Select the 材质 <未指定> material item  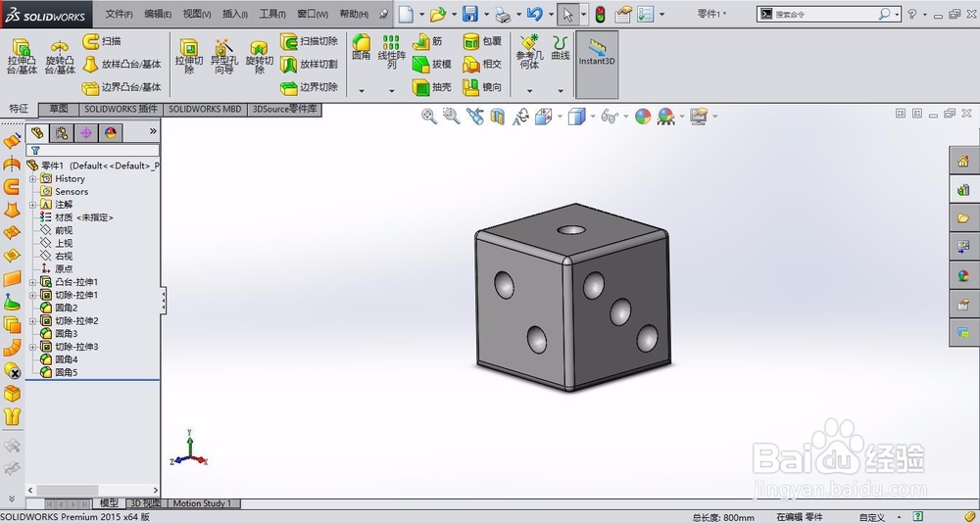point(76,217)
